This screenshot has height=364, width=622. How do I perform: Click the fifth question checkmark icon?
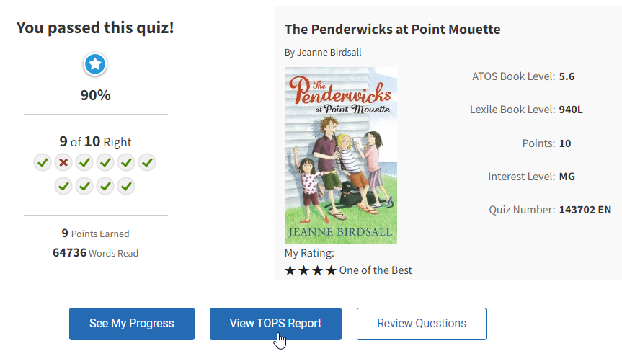coord(126,162)
